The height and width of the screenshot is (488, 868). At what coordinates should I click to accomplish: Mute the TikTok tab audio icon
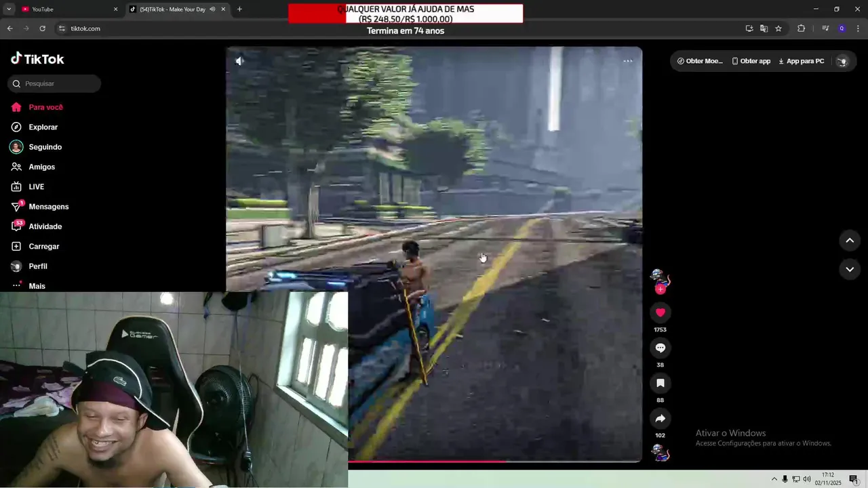pyautogui.click(x=212, y=9)
